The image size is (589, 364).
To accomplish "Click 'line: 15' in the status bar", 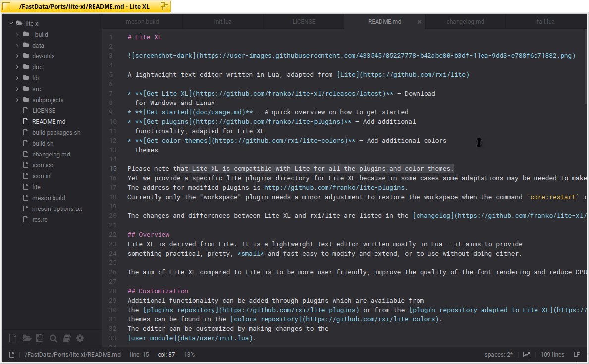I will 139,354.
